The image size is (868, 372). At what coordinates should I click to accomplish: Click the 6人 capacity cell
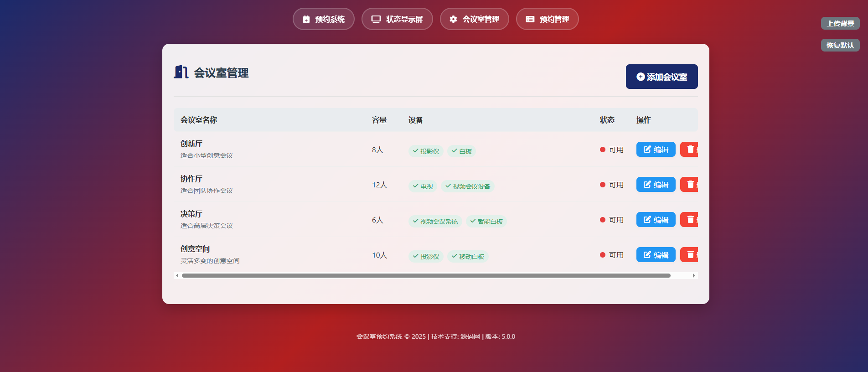377,220
